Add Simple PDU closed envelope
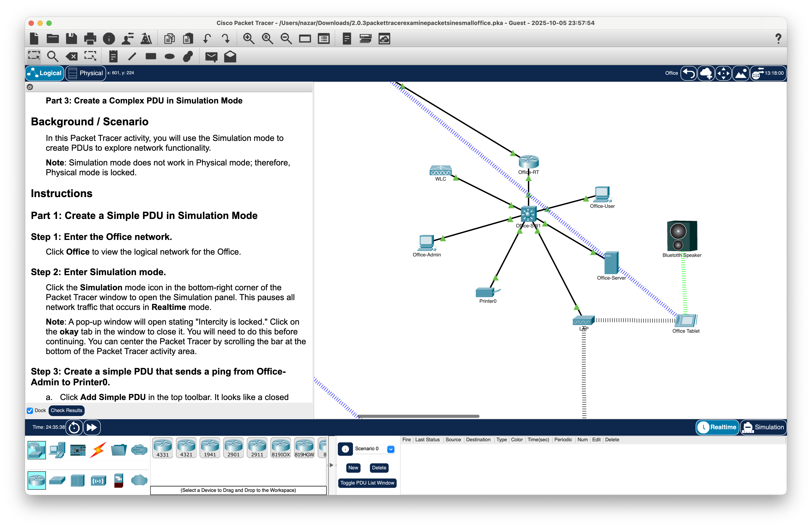Image resolution: width=812 pixels, height=528 pixels. [211, 56]
